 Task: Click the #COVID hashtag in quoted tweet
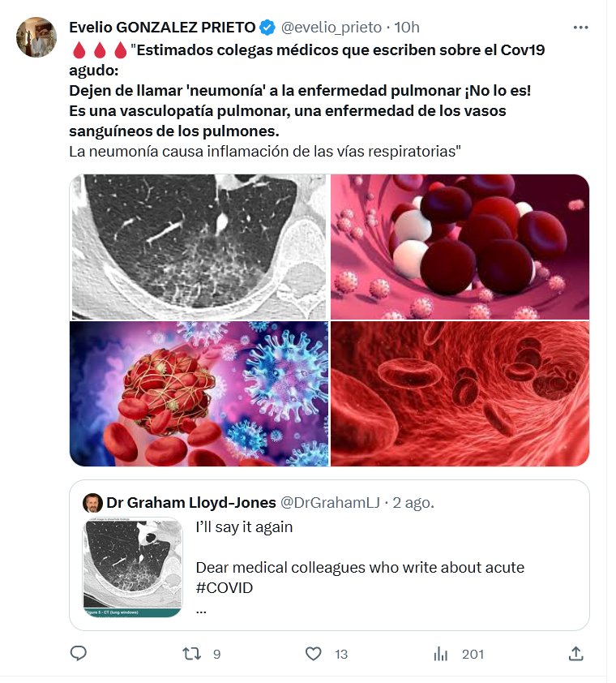tap(225, 587)
